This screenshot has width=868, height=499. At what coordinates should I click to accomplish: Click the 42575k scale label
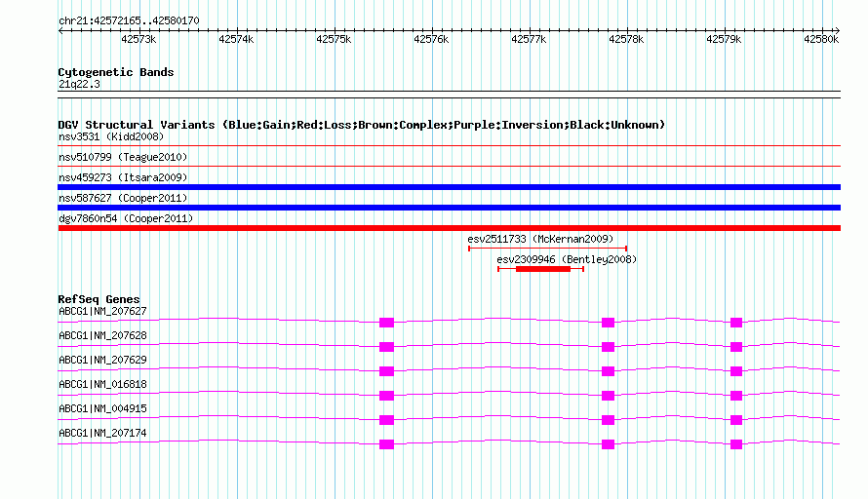point(334,39)
